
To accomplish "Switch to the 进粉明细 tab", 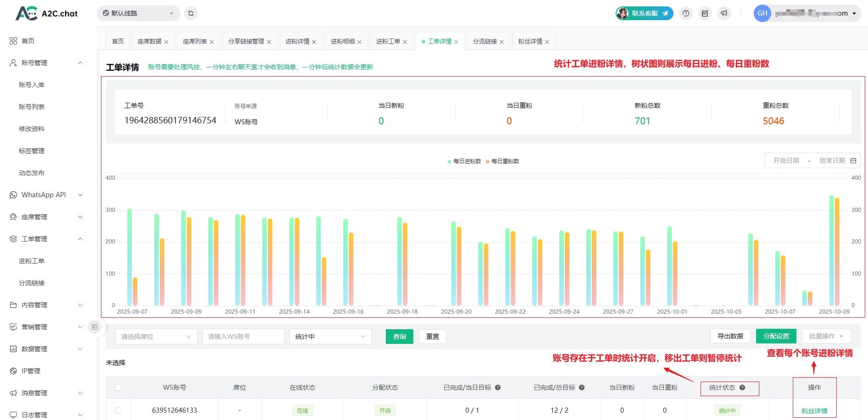I will point(342,41).
